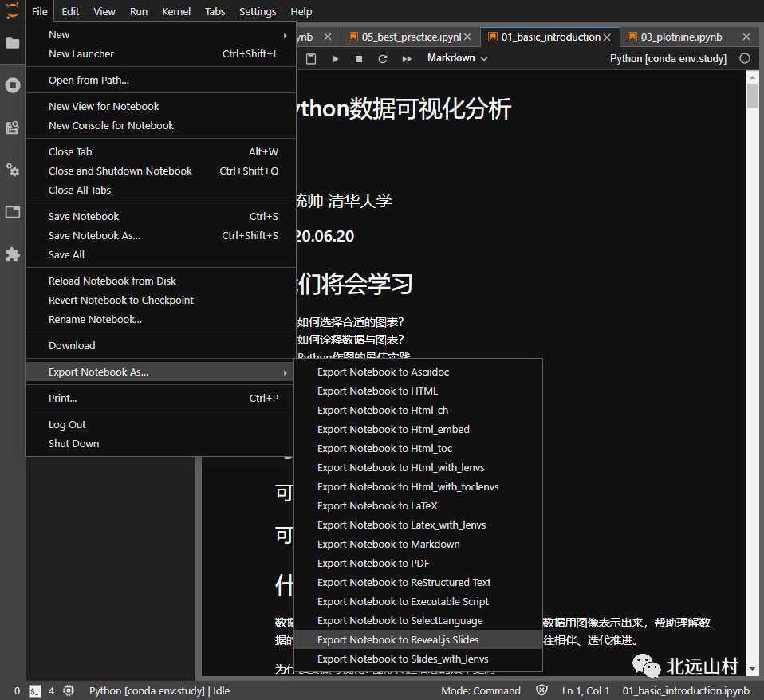Open the Kernel menu
764x700 pixels.
[175, 11]
